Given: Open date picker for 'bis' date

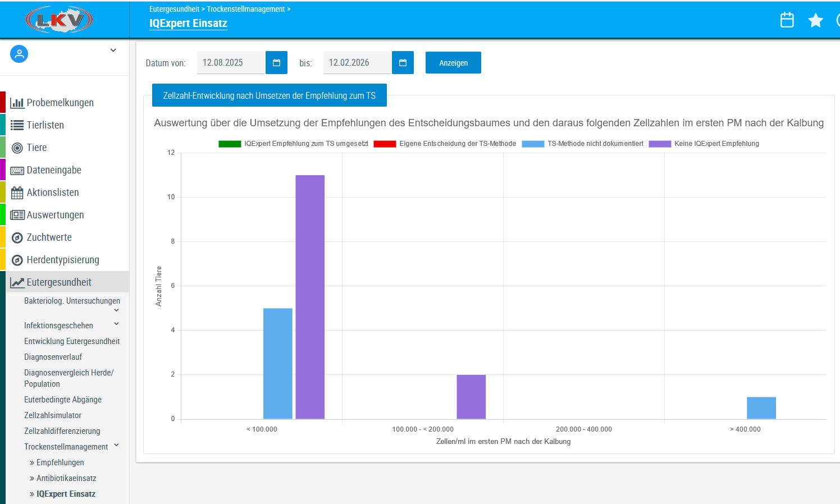Looking at the screenshot, I should (403, 63).
